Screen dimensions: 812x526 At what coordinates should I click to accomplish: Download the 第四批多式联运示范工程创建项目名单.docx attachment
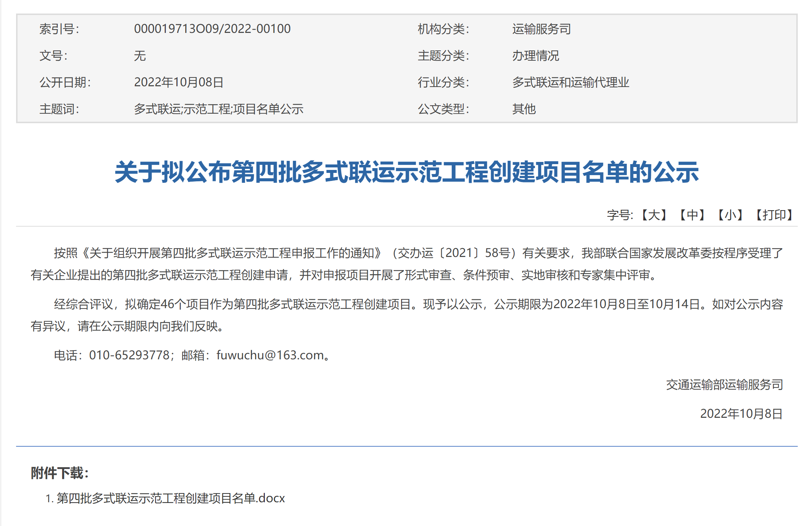(x=170, y=498)
